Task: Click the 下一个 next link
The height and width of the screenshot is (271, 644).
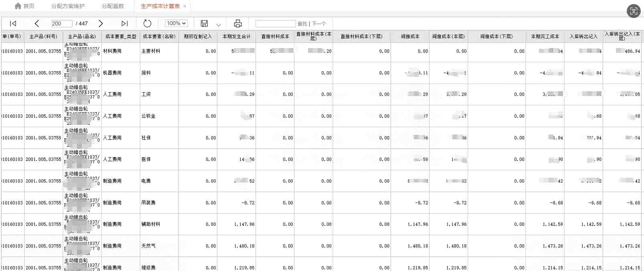Action: (319, 24)
